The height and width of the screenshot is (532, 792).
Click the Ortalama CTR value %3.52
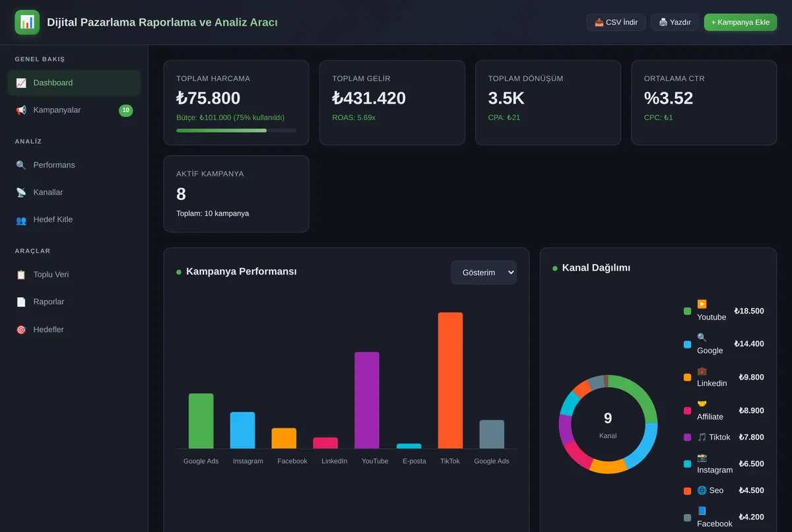[x=669, y=98]
